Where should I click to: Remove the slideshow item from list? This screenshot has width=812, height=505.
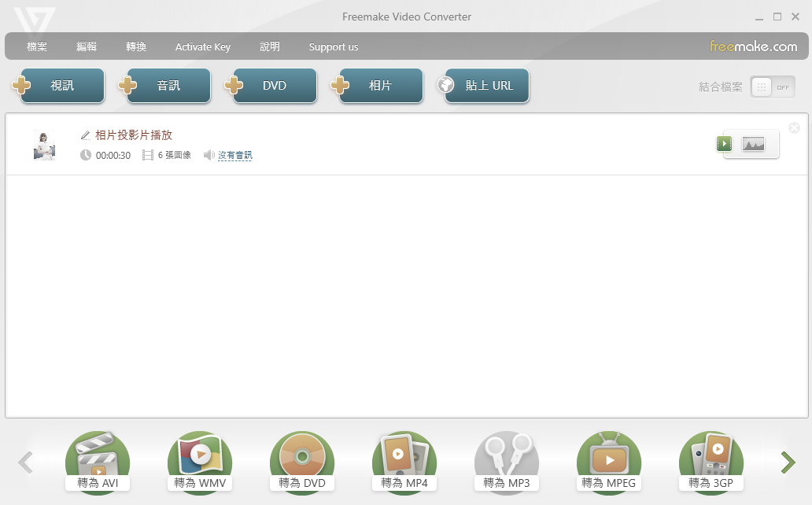(794, 127)
